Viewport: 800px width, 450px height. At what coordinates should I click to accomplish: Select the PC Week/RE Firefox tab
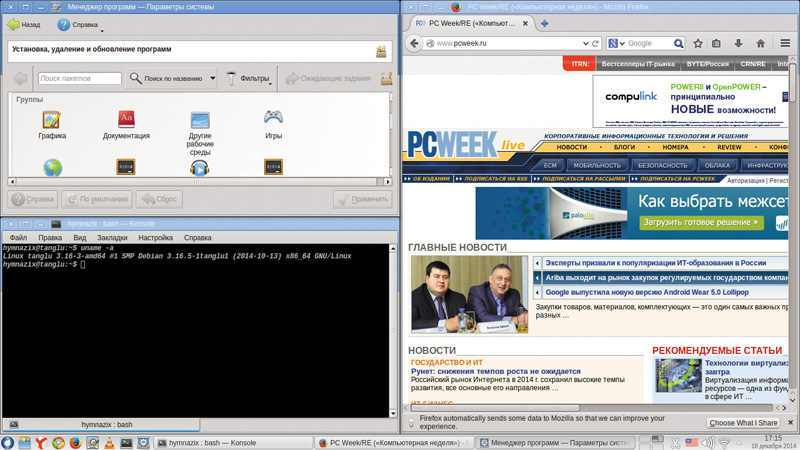(x=472, y=23)
